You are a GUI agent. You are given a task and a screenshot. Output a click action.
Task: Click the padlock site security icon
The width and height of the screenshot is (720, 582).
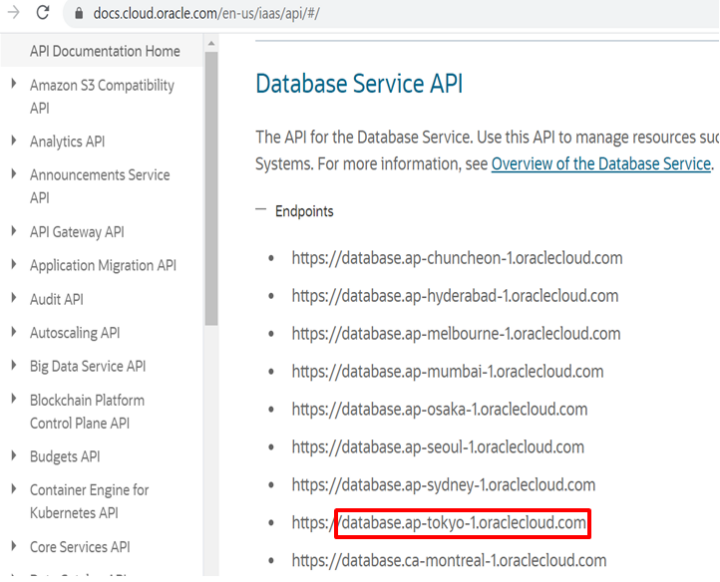pyautogui.click(x=79, y=15)
